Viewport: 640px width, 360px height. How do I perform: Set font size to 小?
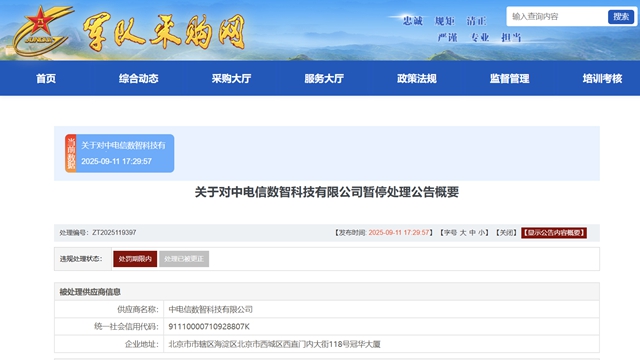click(x=482, y=233)
